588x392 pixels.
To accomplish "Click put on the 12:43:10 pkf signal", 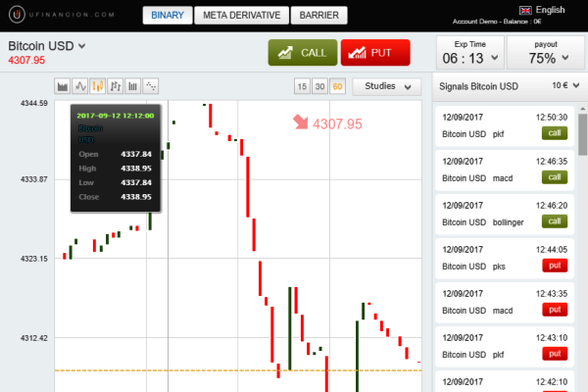I will (x=555, y=354).
